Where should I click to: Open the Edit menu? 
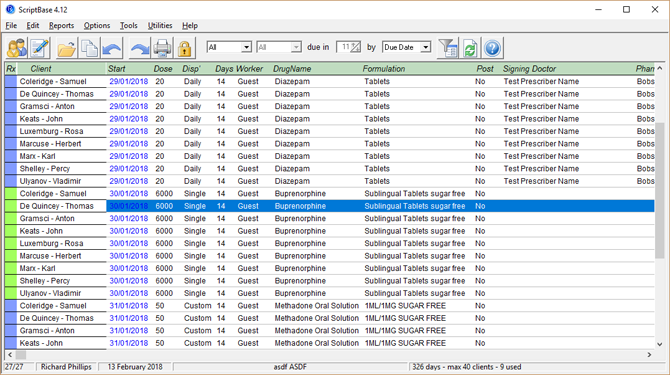click(x=32, y=26)
